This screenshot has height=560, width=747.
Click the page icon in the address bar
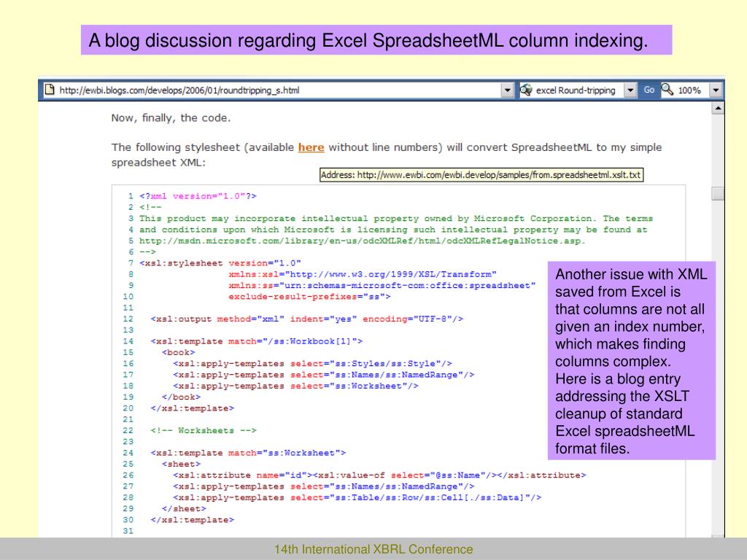click(x=49, y=90)
